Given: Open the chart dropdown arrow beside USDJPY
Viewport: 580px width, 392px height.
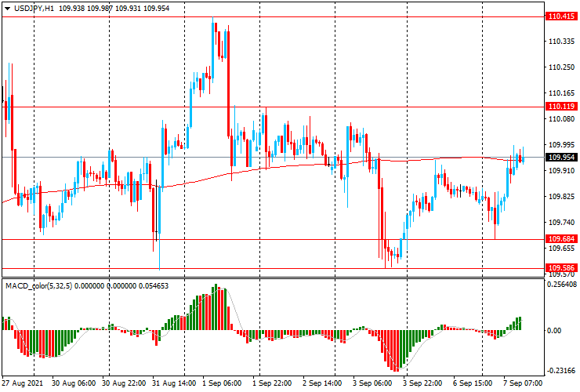Looking at the screenshot, I should pyautogui.click(x=7, y=9).
